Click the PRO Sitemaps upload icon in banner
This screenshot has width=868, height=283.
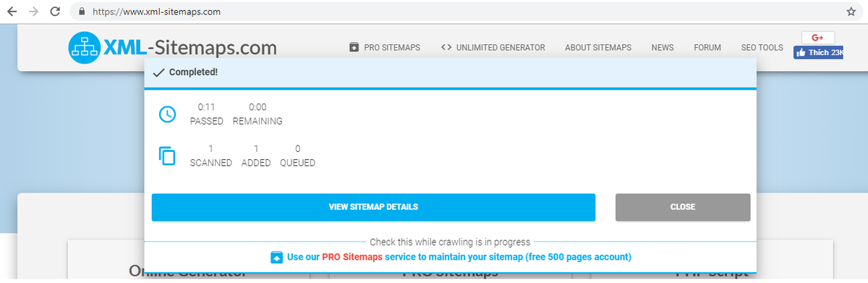pyautogui.click(x=276, y=257)
